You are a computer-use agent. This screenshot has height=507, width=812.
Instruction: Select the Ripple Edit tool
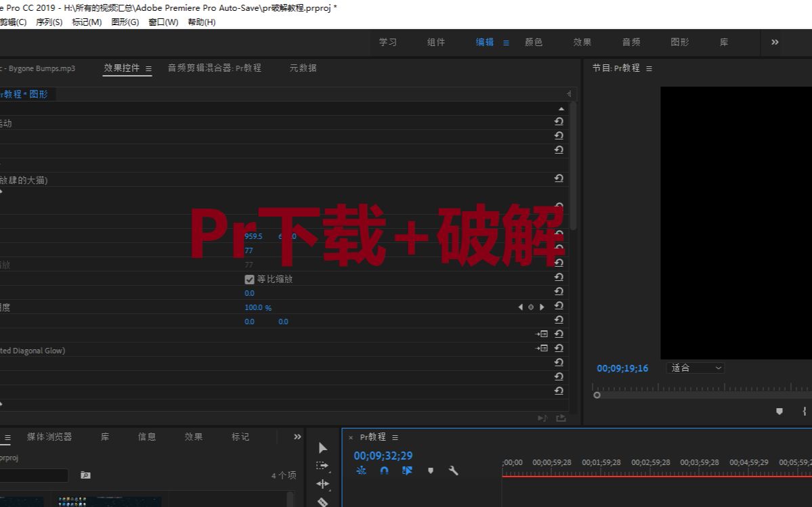coord(323,483)
